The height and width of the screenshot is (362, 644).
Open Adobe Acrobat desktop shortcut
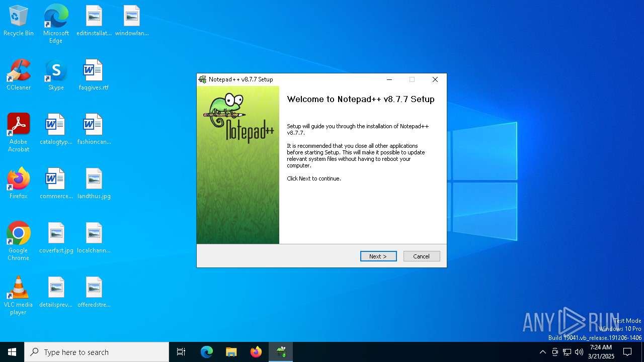pyautogui.click(x=19, y=133)
